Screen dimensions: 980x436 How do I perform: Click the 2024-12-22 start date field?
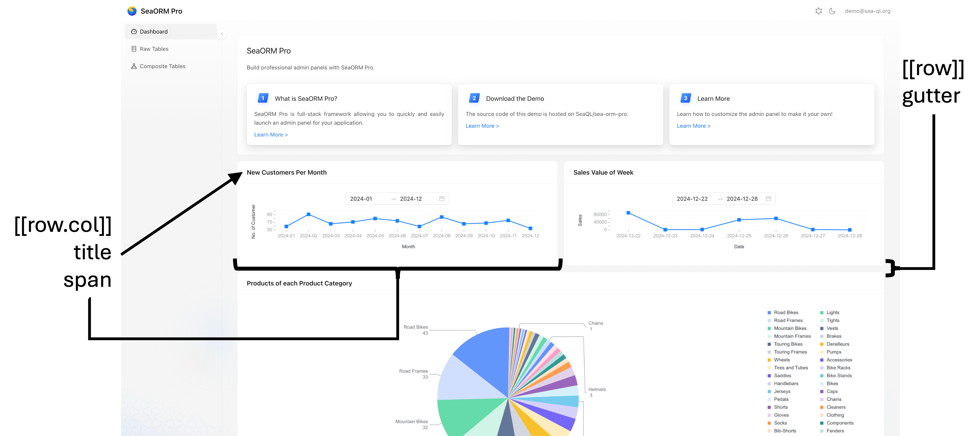point(692,199)
